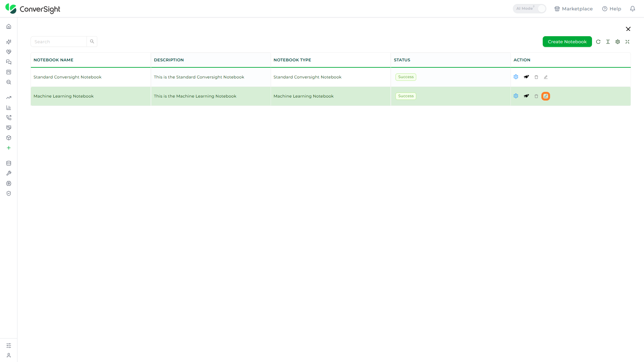Open the sidebar gear settings icon
Viewport: 644px width, 362px height.
pos(9,183)
